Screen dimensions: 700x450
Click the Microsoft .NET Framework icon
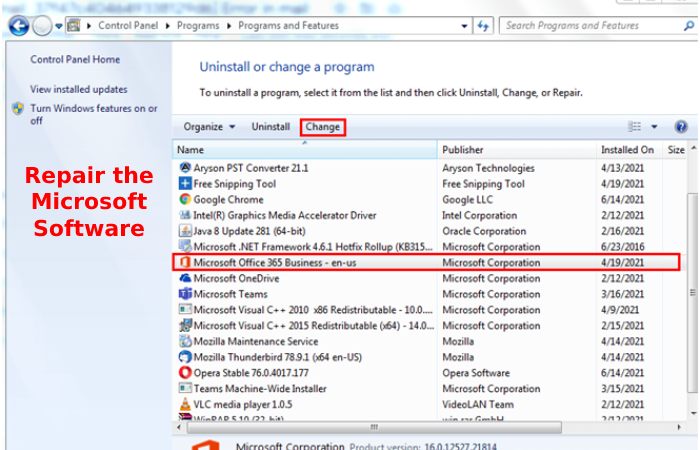[x=185, y=246]
